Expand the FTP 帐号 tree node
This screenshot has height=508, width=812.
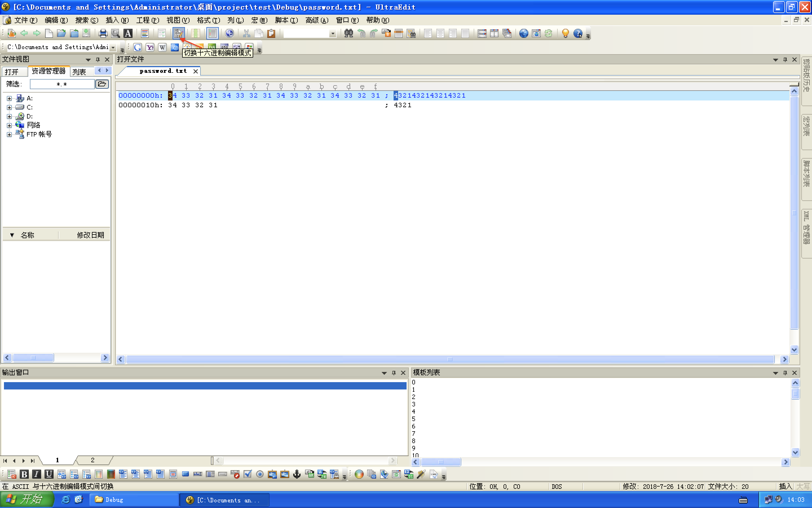point(9,134)
